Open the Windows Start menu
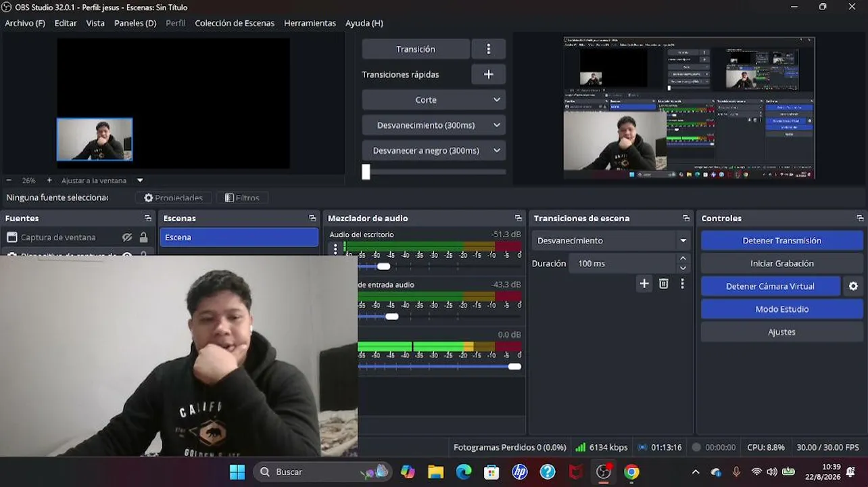Image resolution: width=868 pixels, height=487 pixels. point(237,472)
